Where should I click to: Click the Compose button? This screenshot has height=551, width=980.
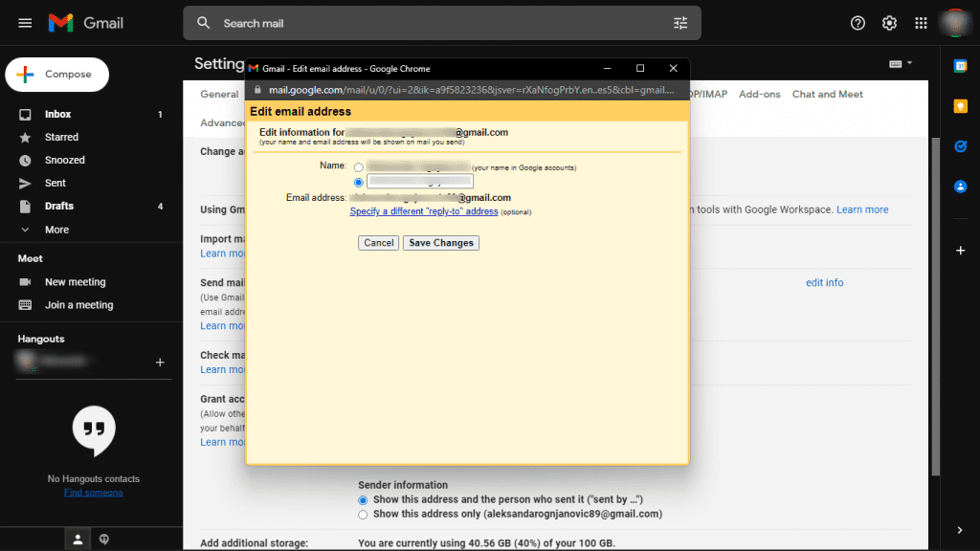coord(57,75)
